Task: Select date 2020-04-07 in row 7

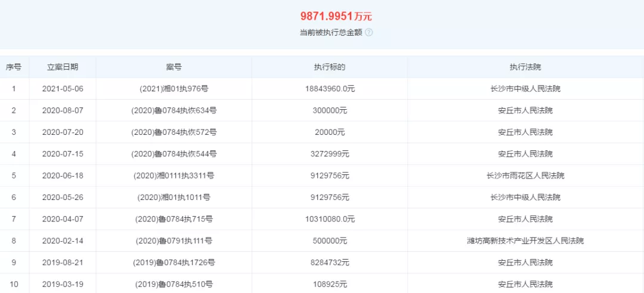Action: tap(63, 220)
